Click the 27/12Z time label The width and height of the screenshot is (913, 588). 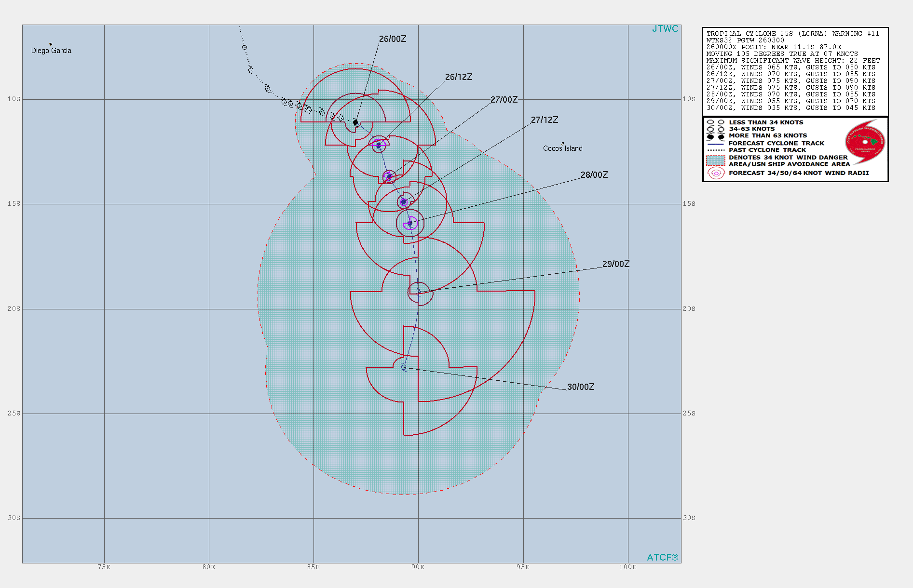click(545, 120)
